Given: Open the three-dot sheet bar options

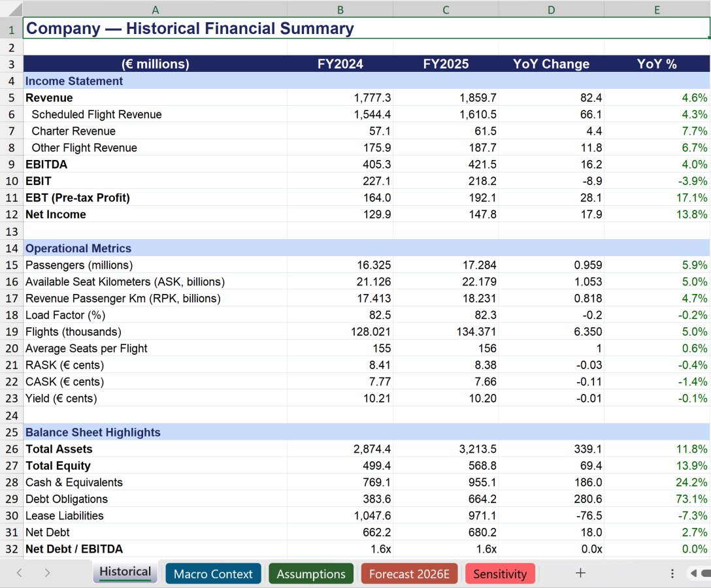Looking at the screenshot, I should [672, 573].
